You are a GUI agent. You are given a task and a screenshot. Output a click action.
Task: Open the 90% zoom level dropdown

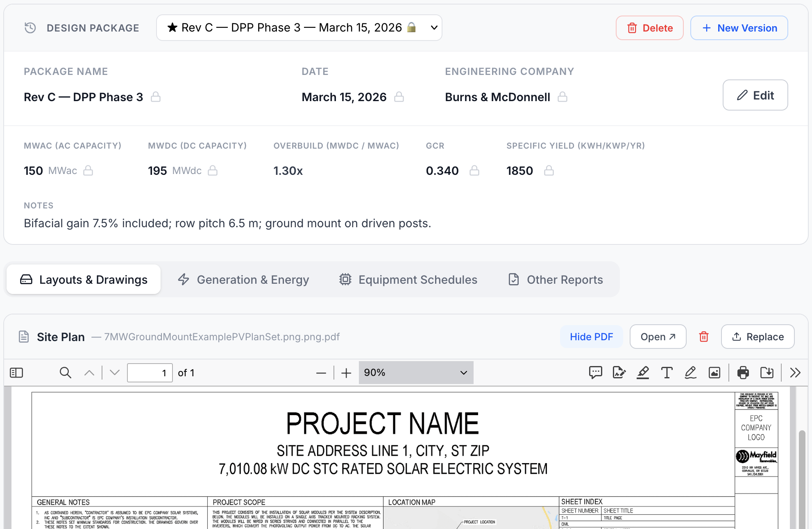(416, 373)
